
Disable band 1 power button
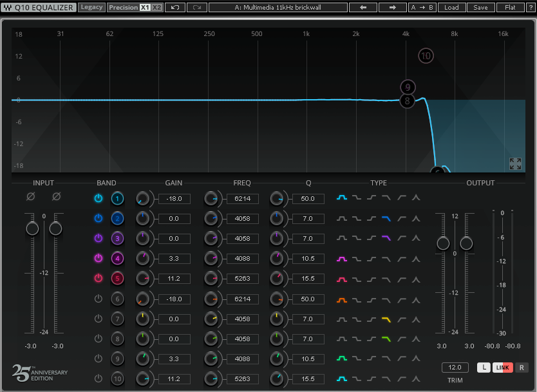tap(99, 198)
